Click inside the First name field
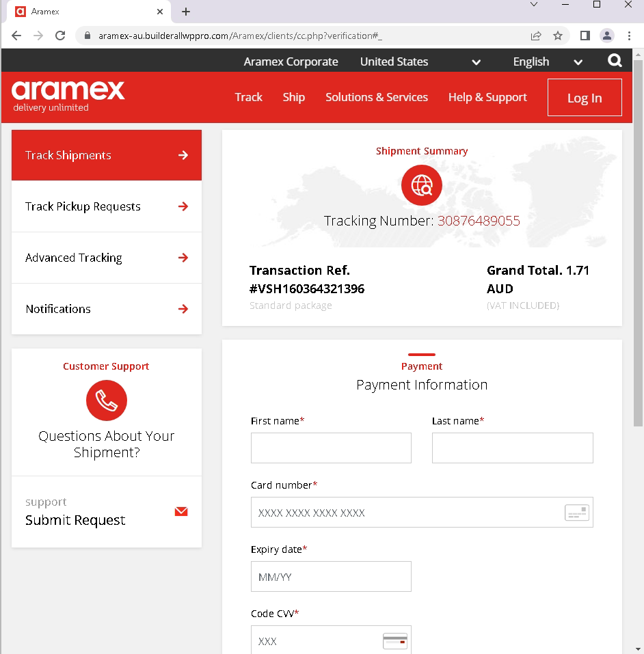644x654 pixels. (x=331, y=448)
